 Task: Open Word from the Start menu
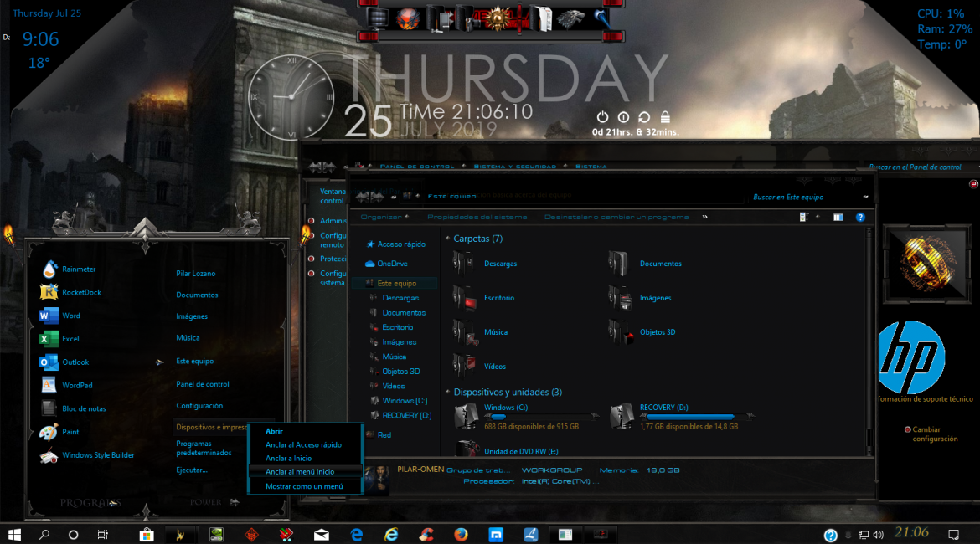[x=60, y=316]
